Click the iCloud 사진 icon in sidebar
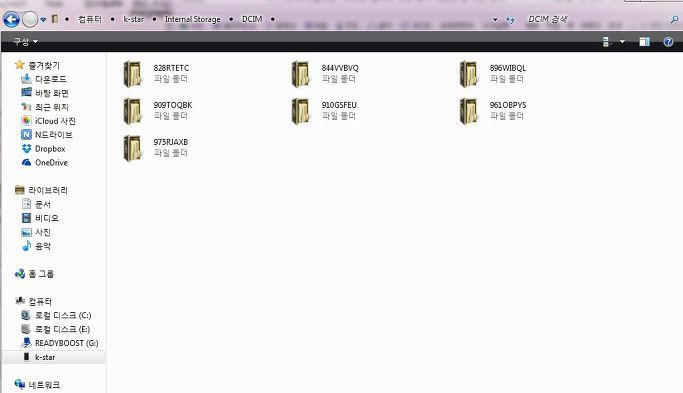Viewport: 683px width, 393px height. [26, 121]
